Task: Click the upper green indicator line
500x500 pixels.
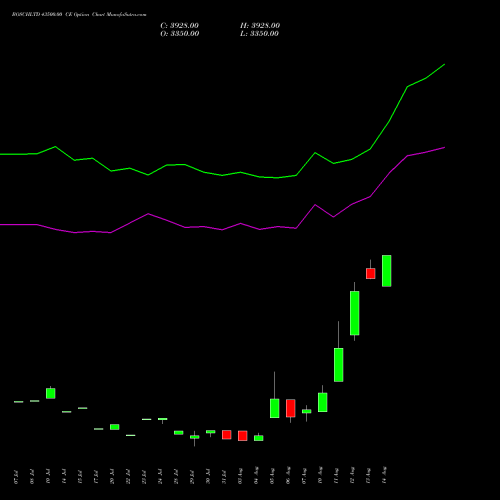Action: pyautogui.click(x=222, y=175)
